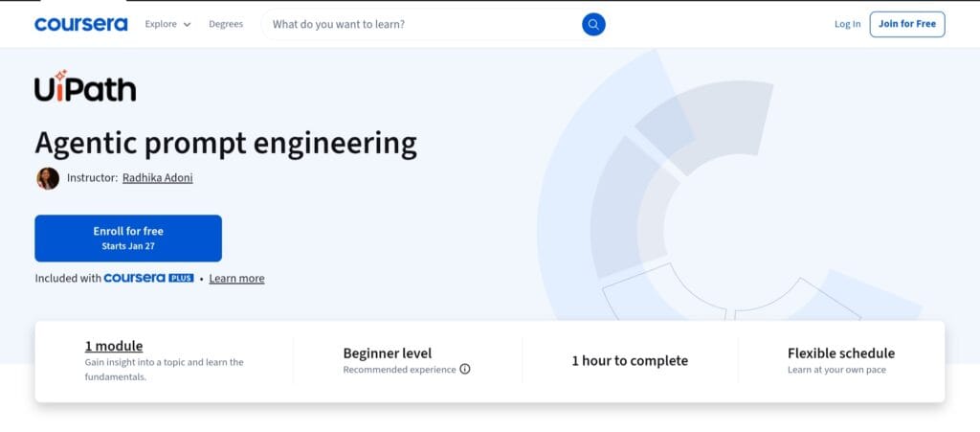Follow the Learn more link
This screenshot has height=432, width=980.
point(236,279)
